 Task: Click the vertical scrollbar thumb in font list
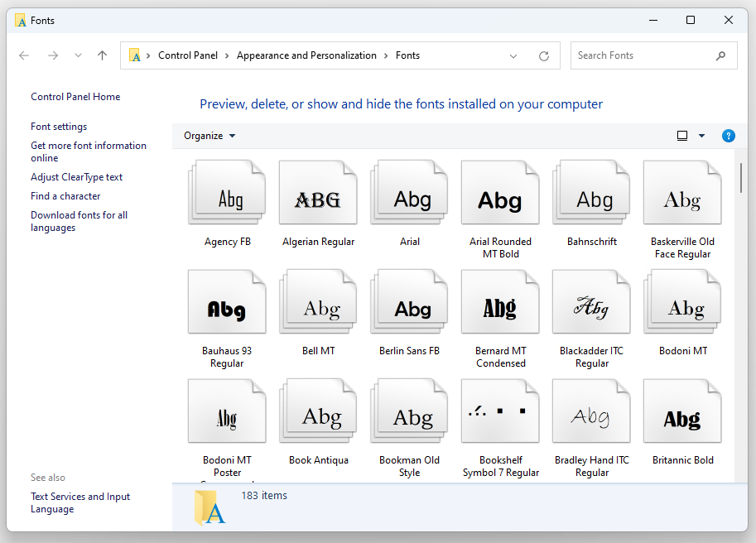(x=741, y=178)
